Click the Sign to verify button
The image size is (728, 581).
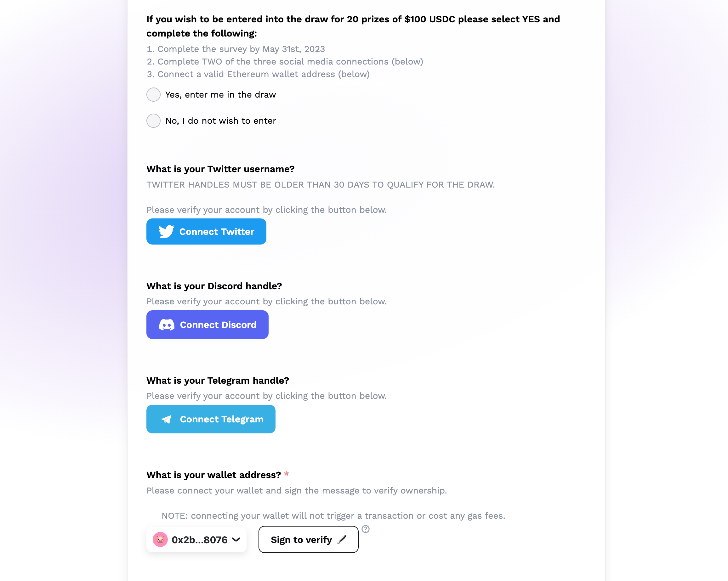tap(301, 539)
